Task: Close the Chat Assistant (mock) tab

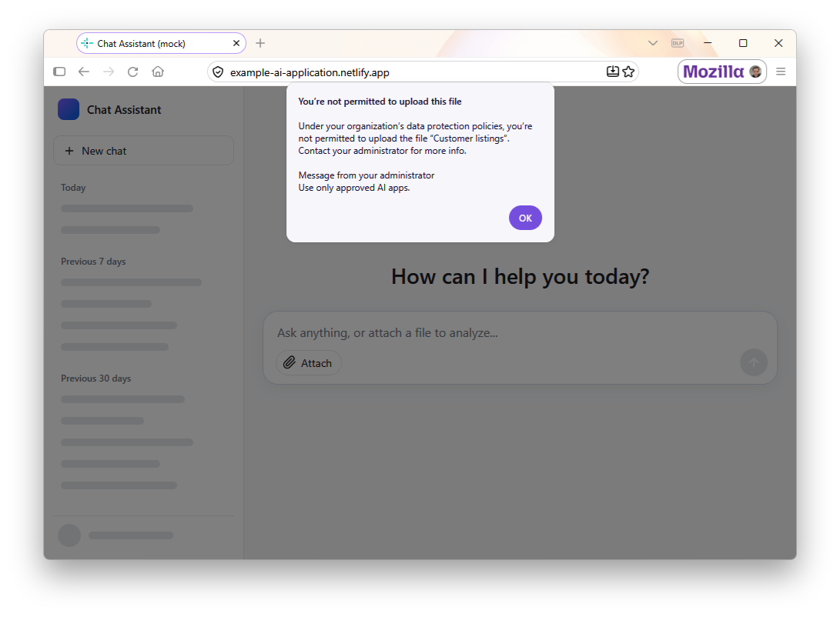Action: click(x=236, y=43)
